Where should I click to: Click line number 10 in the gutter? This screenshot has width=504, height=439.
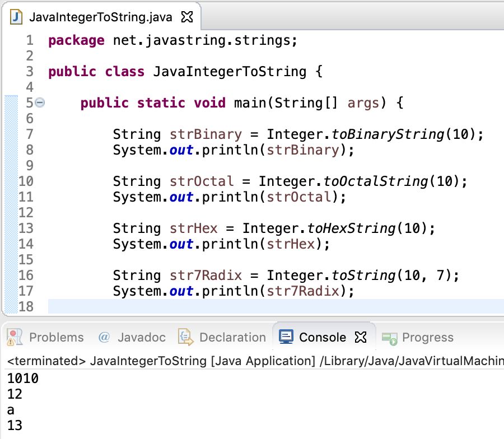pyautogui.click(x=25, y=181)
